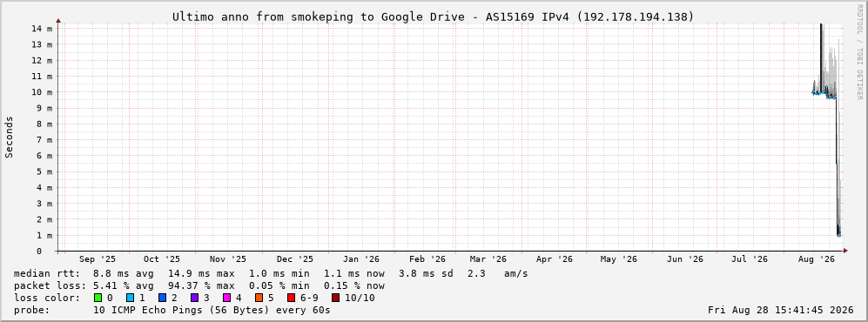Click the green 0 loss color swatch
This screenshot has width=868, height=322.
[98, 299]
